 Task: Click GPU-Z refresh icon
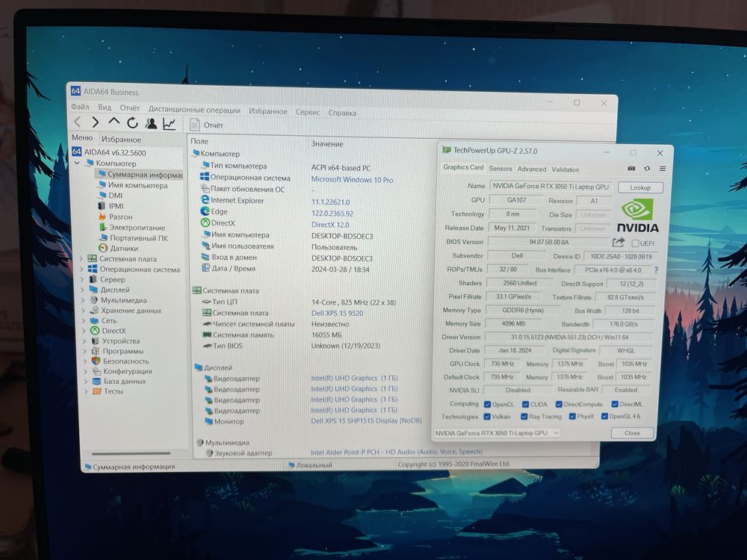point(647,169)
